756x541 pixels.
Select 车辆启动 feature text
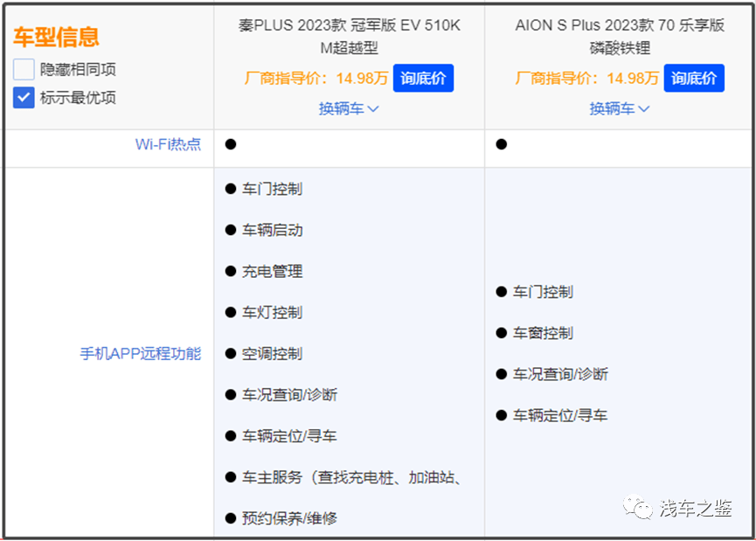tap(273, 230)
